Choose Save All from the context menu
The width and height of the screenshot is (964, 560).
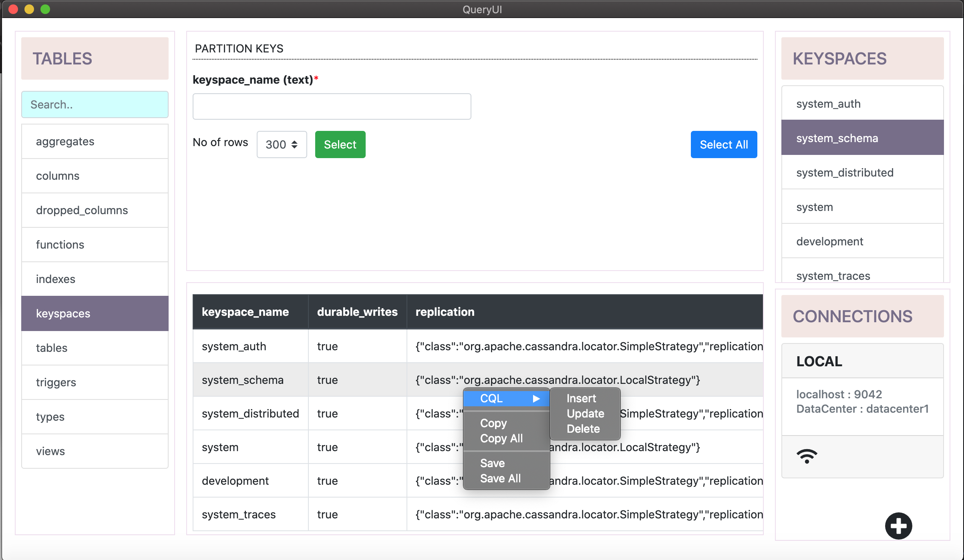point(501,478)
